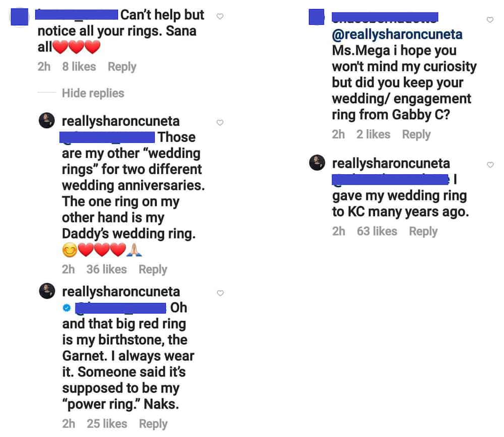Reply to the "power ring" comment
Screen dimensions: 504x437
(x=153, y=423)
